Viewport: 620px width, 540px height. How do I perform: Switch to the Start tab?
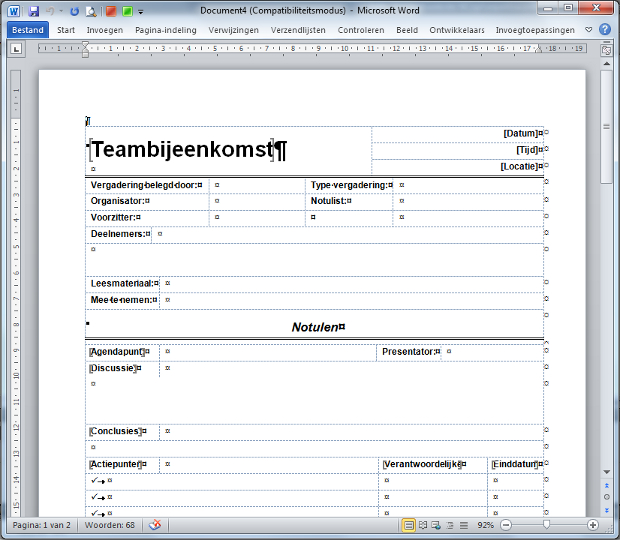tap(66, 30)
